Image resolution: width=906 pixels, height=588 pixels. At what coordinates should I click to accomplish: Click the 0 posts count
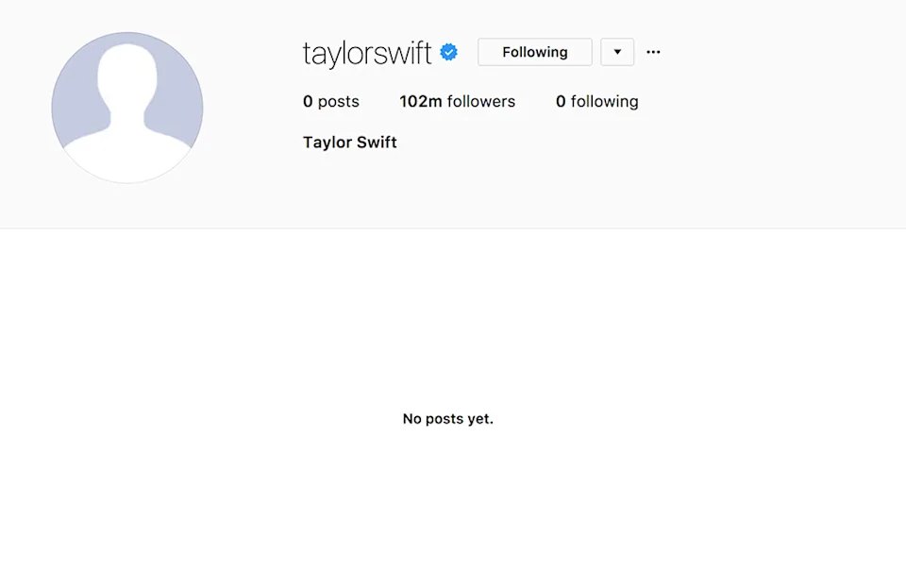tap(331, 102)
